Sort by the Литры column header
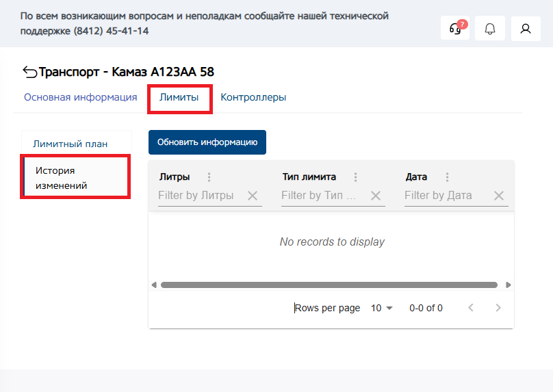Viewport: 553px width, 392px height. pyautogui.click(x=175, y=177)
